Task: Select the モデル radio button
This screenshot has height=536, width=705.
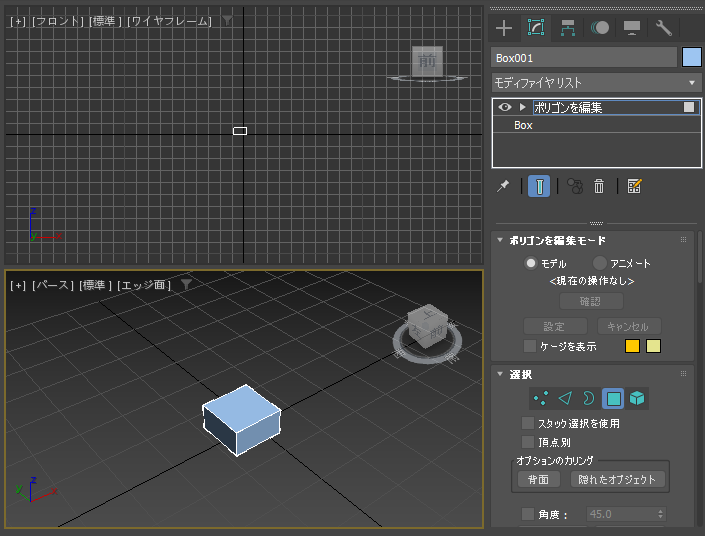Action: 531,263
